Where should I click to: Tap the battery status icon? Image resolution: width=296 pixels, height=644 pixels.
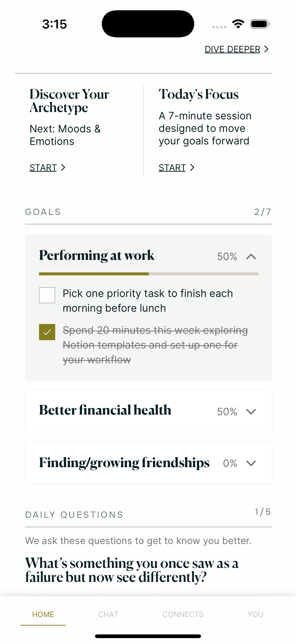(x=259, y=24)
